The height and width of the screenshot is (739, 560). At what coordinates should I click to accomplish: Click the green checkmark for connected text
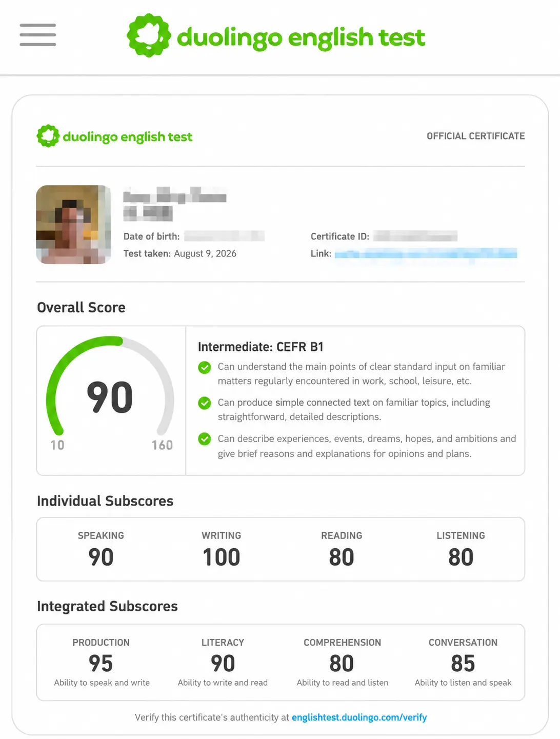coord(205,403)
